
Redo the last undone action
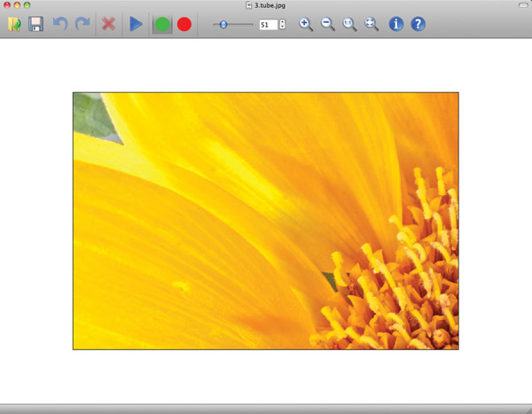pyautogui.click(x=82, y=24)
